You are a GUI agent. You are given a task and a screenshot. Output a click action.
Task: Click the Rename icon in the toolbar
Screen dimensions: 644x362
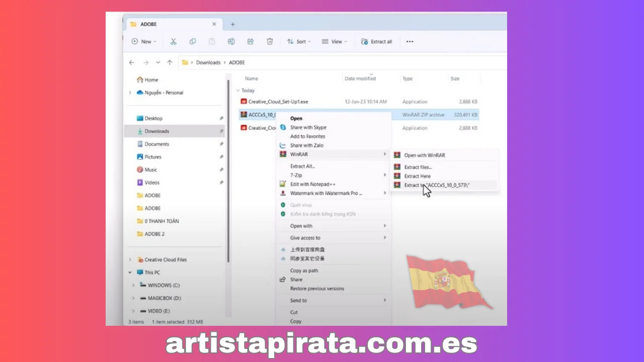coord(231,42)
